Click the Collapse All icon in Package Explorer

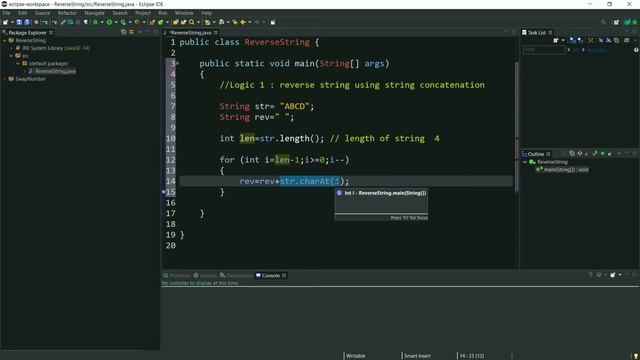(x=123, y=32)
